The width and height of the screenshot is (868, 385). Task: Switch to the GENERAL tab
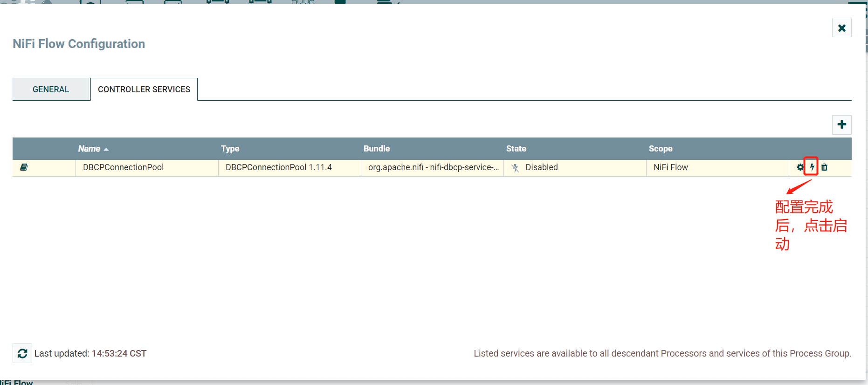pyautogui.click(x=51, y=89)
